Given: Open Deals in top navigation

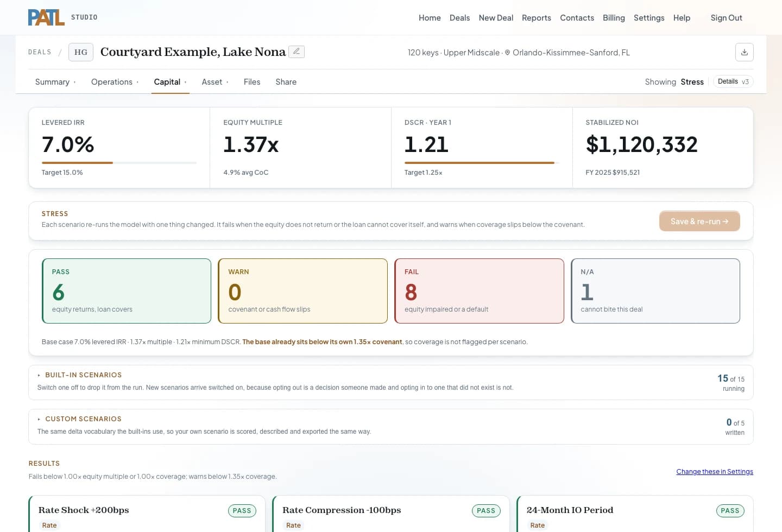Looking at the screenshot, I should coord(459,18).
